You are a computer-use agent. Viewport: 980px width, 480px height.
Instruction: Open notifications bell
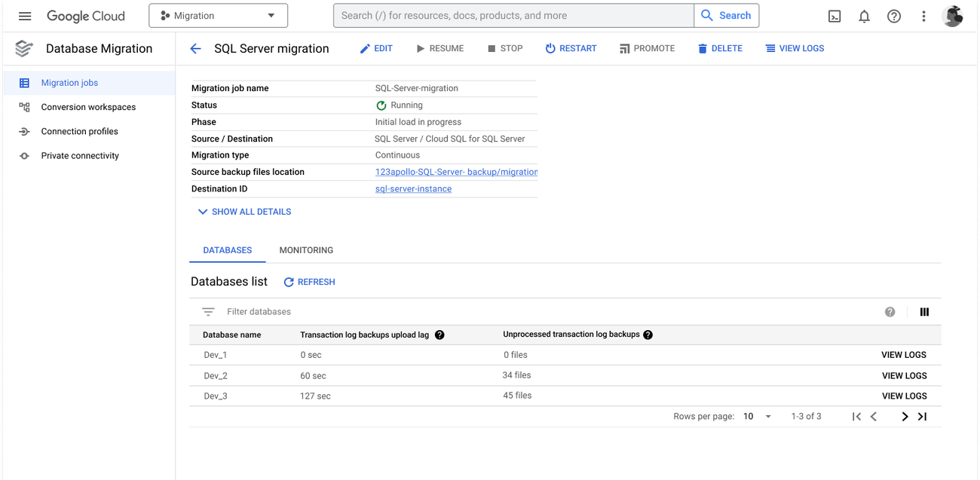coord(864,16)
